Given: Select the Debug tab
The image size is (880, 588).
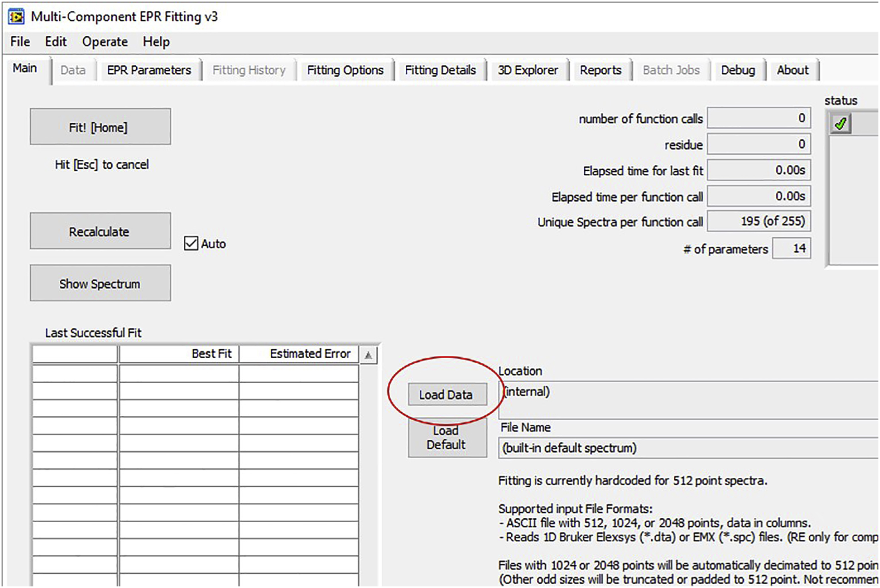Looking at the screenshot, I should point(738,70).
